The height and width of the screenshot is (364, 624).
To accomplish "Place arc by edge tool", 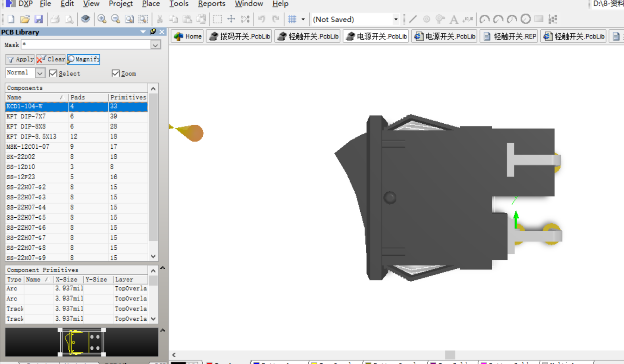I will [x=498, y=19].
